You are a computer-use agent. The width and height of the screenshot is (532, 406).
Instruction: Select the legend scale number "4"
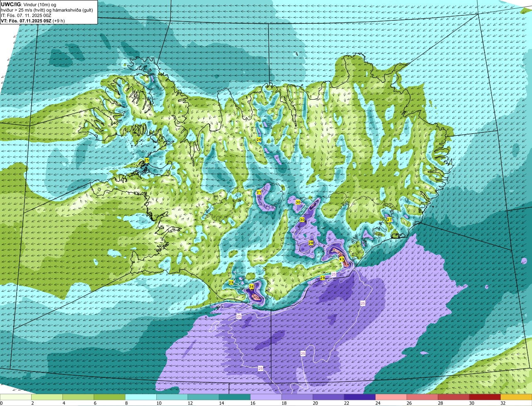[63, 403]
